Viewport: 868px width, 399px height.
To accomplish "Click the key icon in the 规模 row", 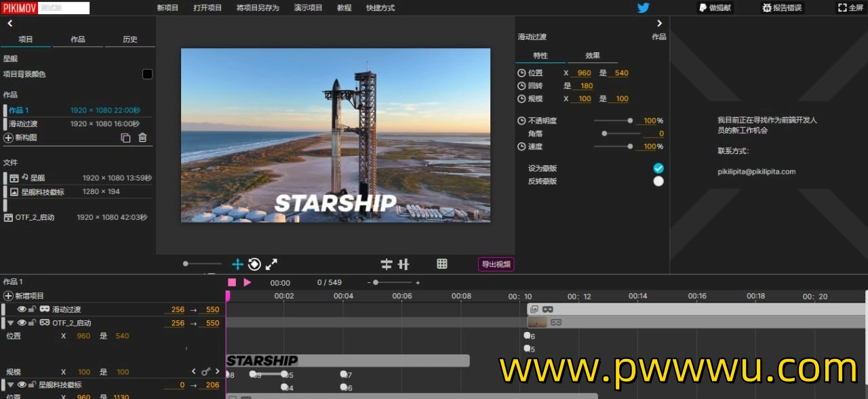I will tap(205, 372).
